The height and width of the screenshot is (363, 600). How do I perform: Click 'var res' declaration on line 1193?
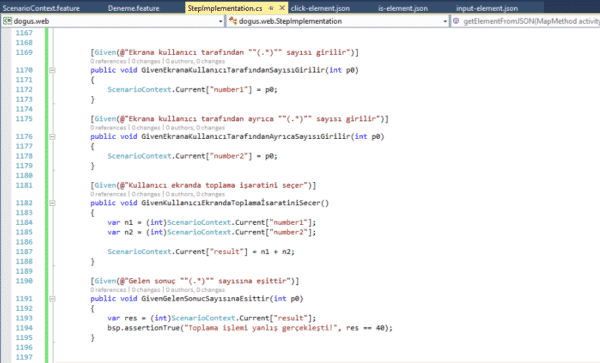tap(122, 318)
